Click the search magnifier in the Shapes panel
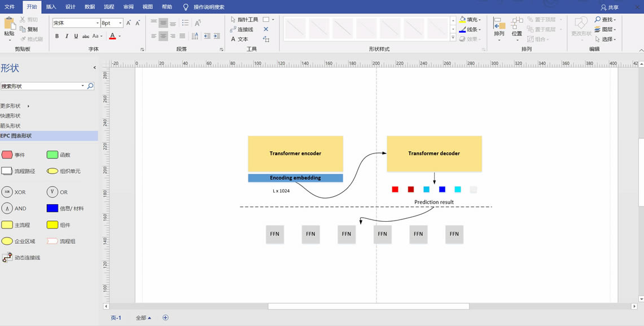 point(90,86)
